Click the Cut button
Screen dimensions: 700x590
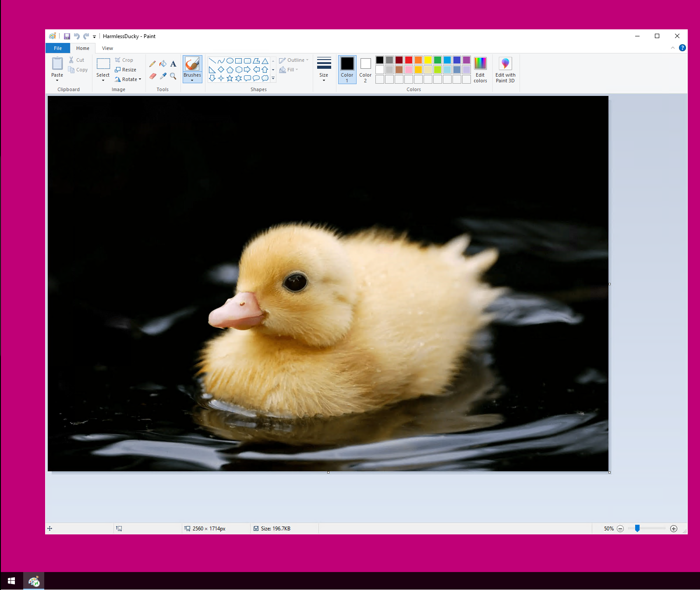(x=76, y=60)
